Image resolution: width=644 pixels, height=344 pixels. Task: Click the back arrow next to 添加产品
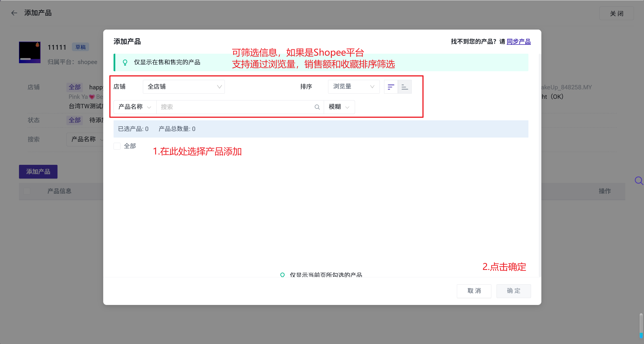[x=14, y=13]
